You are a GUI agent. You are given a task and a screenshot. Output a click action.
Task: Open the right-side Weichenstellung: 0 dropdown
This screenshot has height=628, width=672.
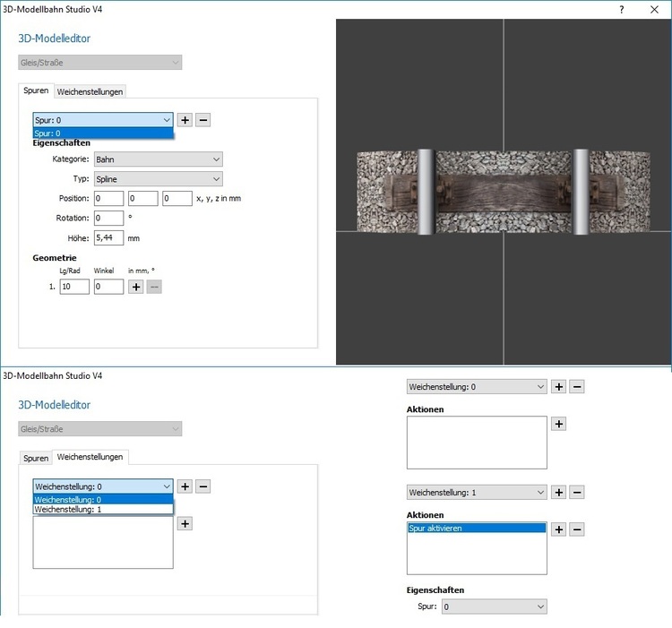(x=477, y=387)
